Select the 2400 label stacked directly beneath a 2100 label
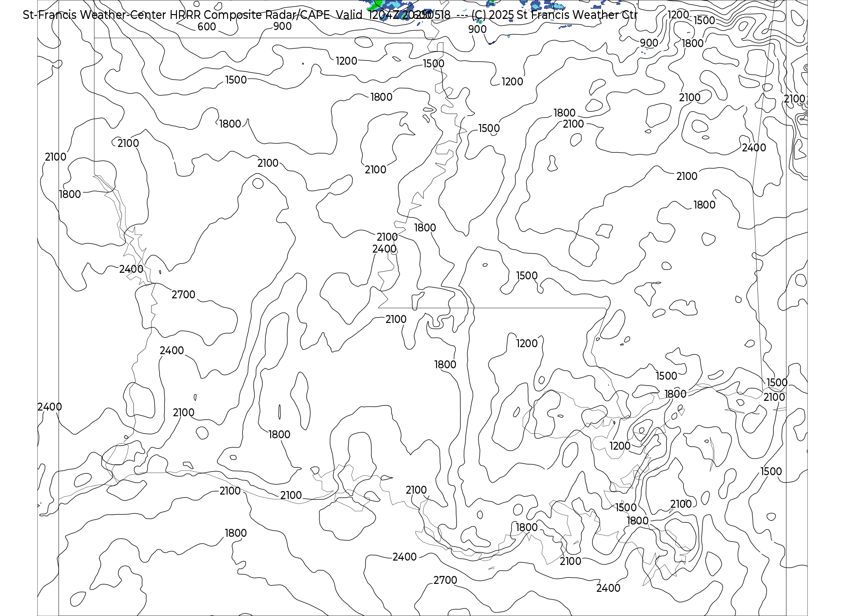 (x=384, y=249)
